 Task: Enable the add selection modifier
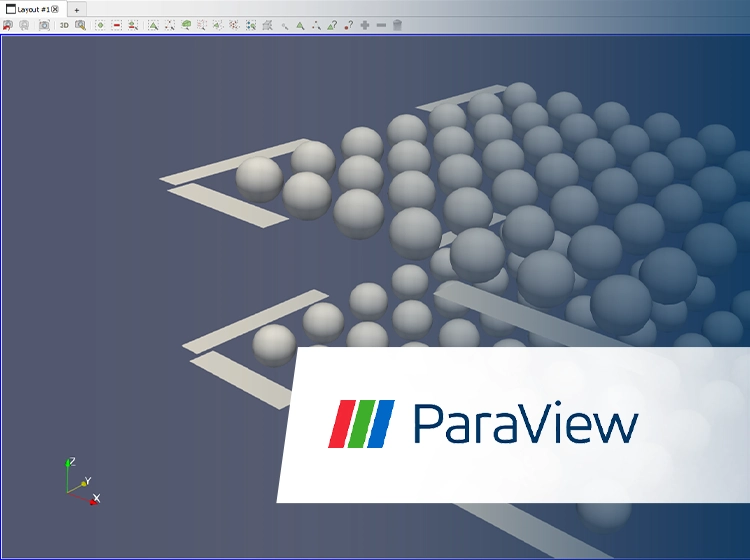point(100,25)
